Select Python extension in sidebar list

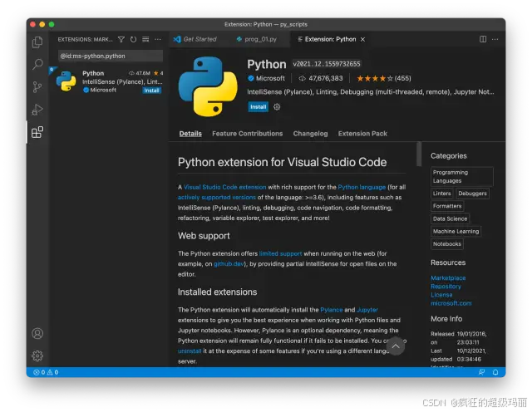point(108,81)
